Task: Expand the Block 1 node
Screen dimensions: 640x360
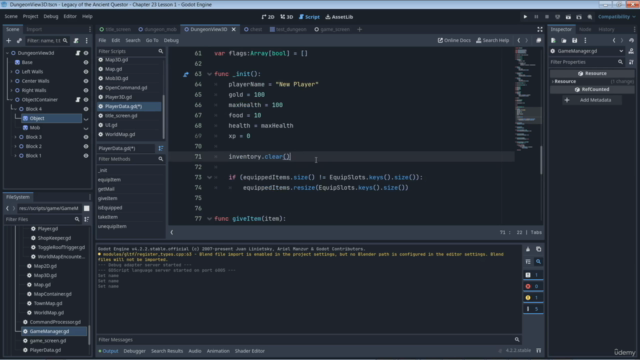Action: [x=16, y=156]
